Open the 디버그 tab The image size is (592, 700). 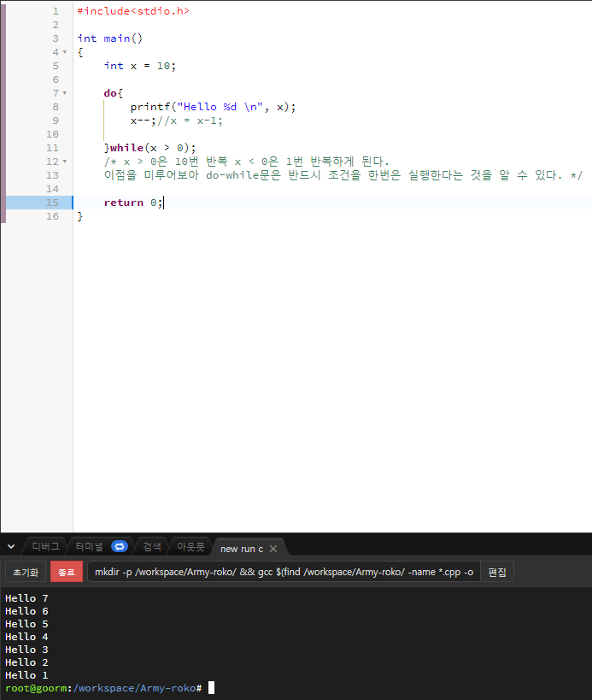(x=45, y=546)
